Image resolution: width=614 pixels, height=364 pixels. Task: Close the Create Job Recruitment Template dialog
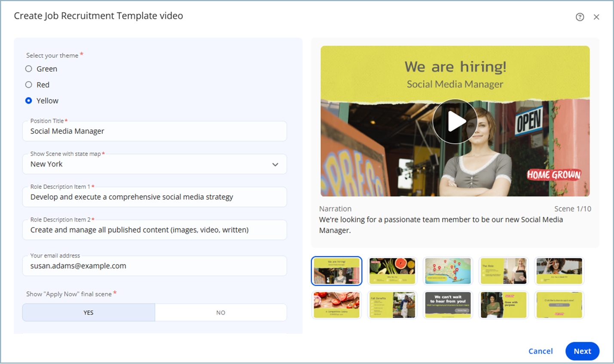(597, 17)
